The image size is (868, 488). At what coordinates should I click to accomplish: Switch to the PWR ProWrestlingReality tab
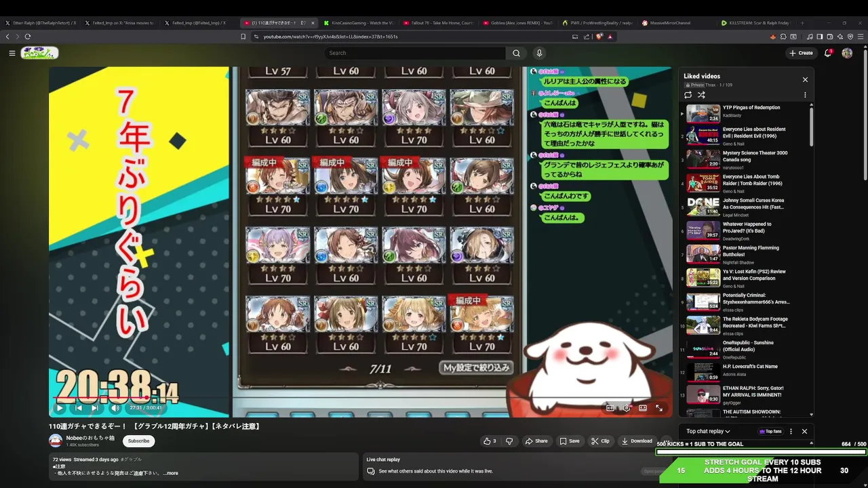[x=598, y=23]
